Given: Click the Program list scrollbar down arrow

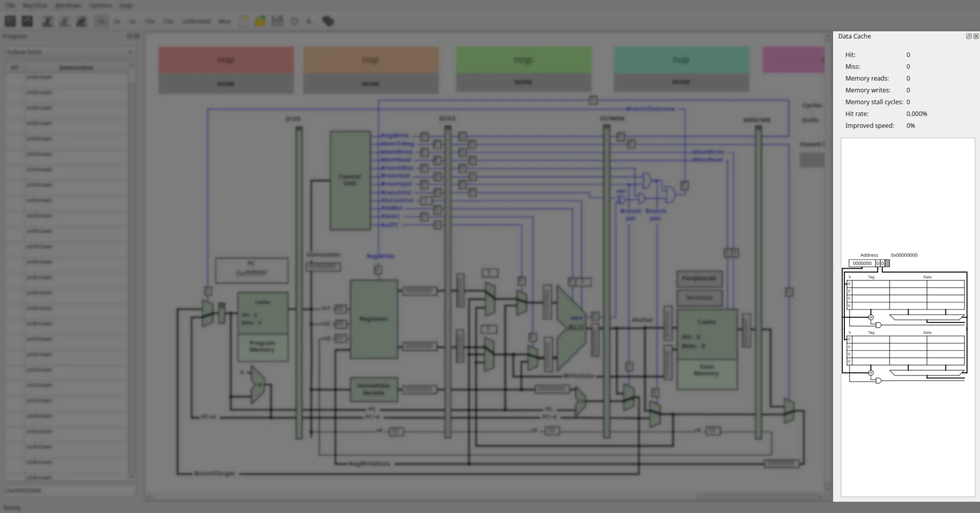Looking at the screenshot, I should pos(132,476).
